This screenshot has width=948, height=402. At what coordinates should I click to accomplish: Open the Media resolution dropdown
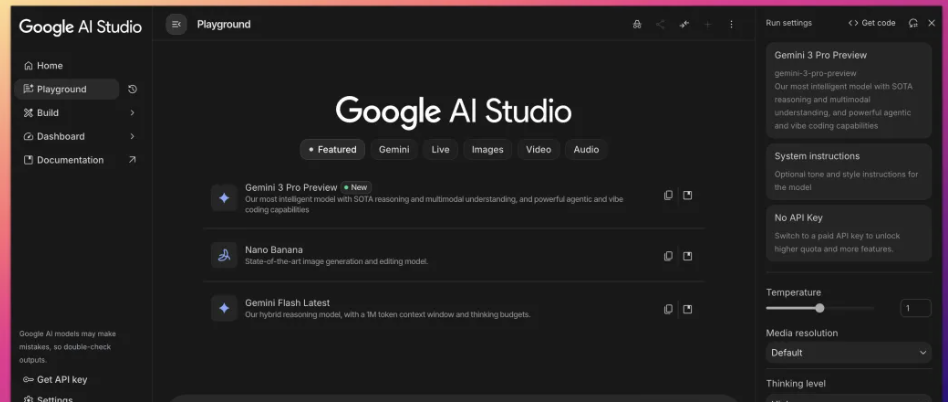pos(848,352)
